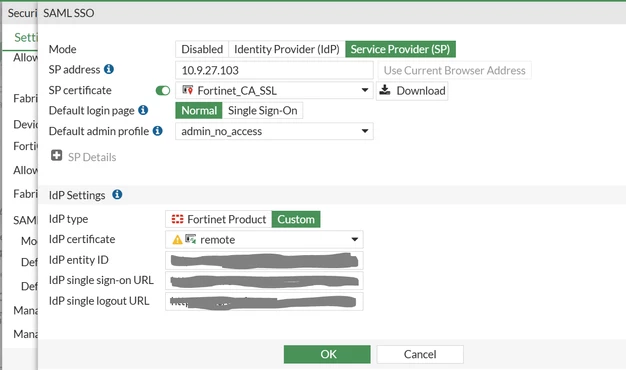Screen dimensions: 626x370
Task: Click the IdP single logout URL field
Action: point(264,301)
